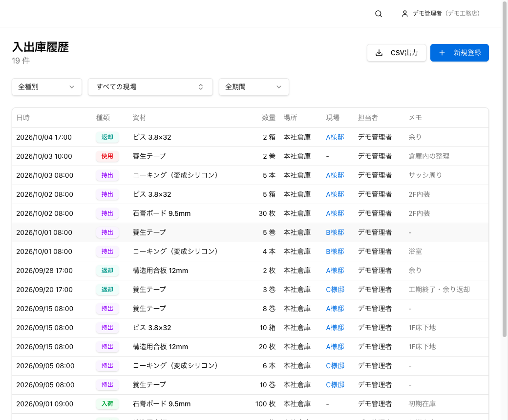Click the 日時 column header
This screenshot has width=508, height=420.
(23, 118)
